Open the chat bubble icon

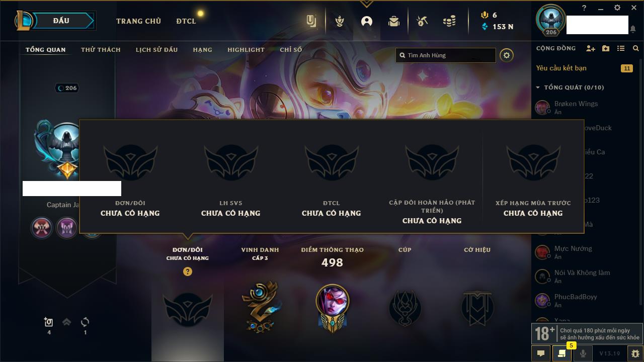coord(541,353)
